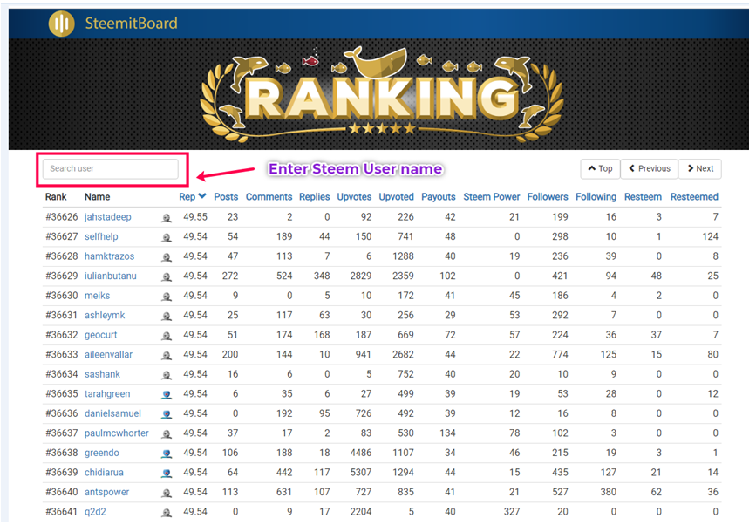Click the profile icon beside meiks

pyautogui.click(x=167, y=297)
